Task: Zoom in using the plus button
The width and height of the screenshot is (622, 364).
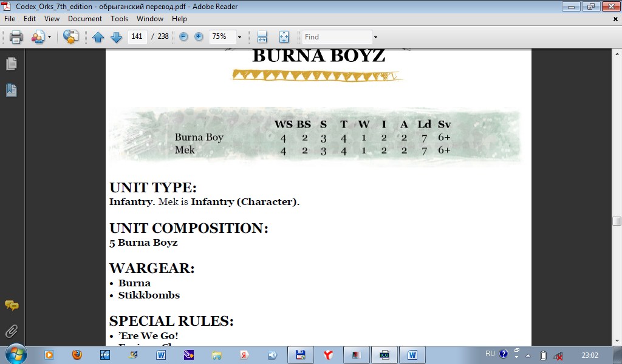Action: tap(199, 36)
